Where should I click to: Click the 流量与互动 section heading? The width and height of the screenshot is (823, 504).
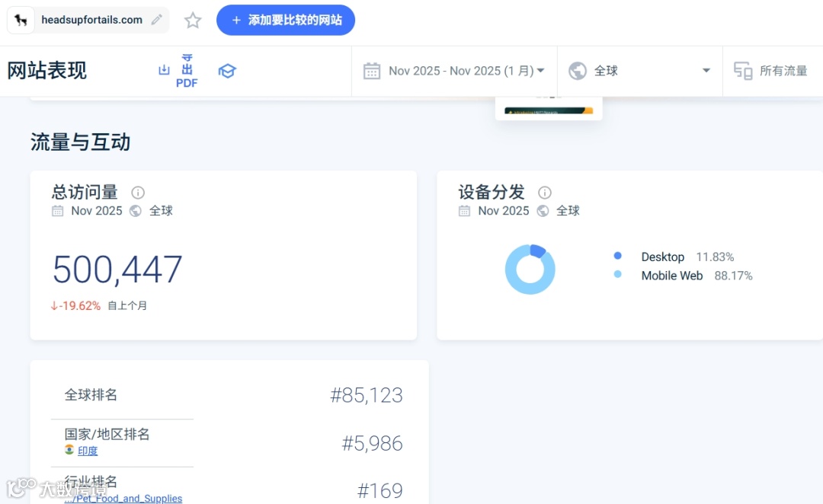(80, 142)
